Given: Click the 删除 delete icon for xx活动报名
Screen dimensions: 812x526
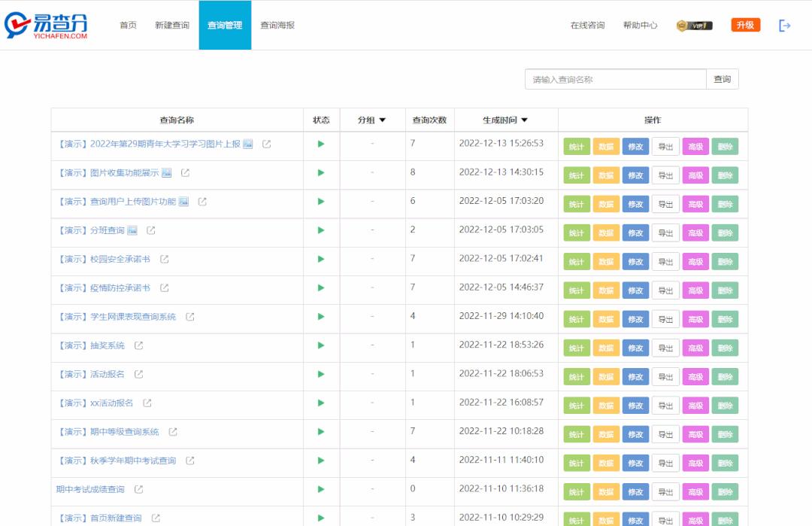Looking at the screenshot, I should [725, 405].
